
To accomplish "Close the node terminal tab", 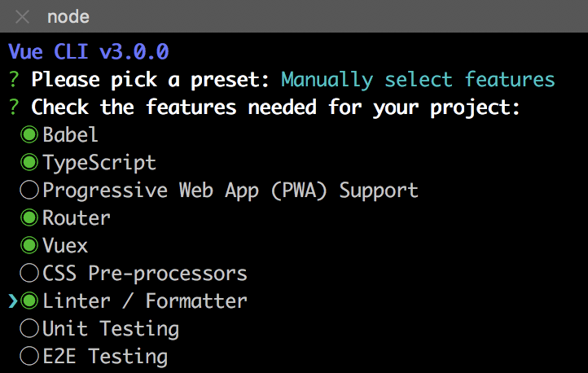I will coord(23,17).
